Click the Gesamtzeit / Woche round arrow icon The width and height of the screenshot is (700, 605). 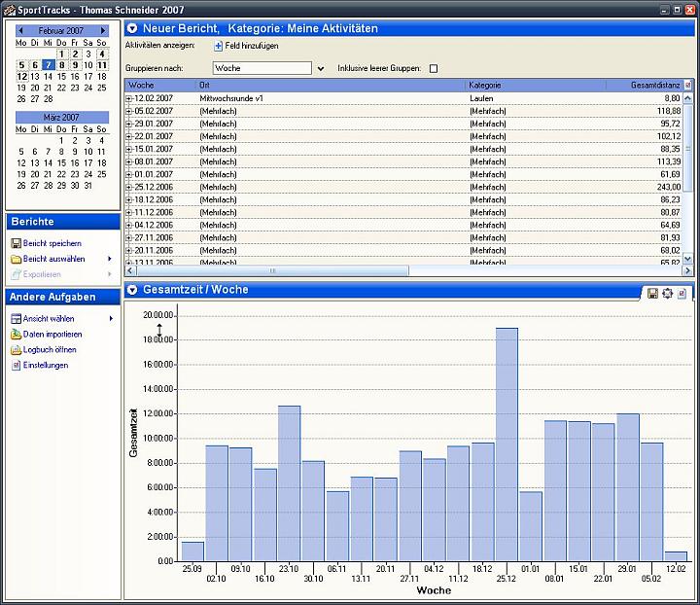coord(132,290)
